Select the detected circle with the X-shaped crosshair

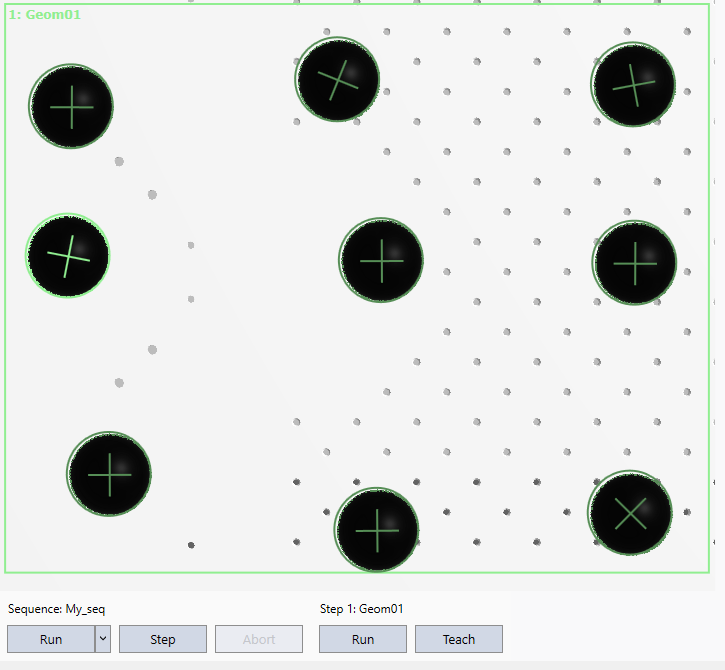point(630,513)
